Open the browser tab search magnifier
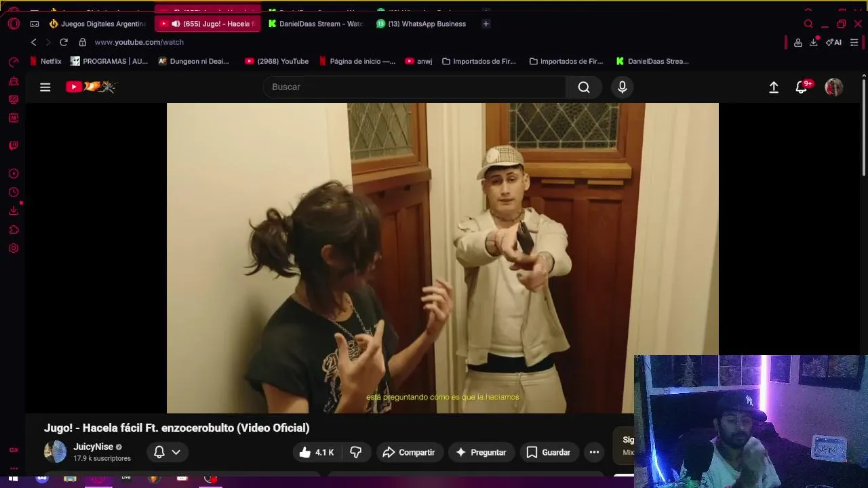This screenshot has height=488, width=868. point(808,24)
